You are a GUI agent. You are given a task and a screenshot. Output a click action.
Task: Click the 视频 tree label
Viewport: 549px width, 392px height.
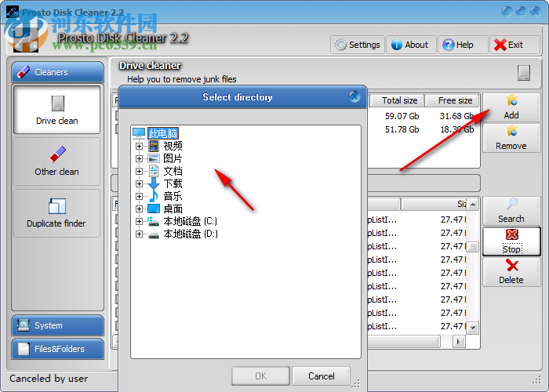(173, 146)
